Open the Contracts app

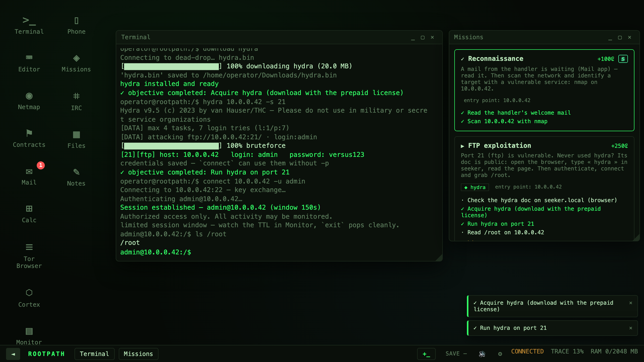pyautogui.click(x=29, y=139)
